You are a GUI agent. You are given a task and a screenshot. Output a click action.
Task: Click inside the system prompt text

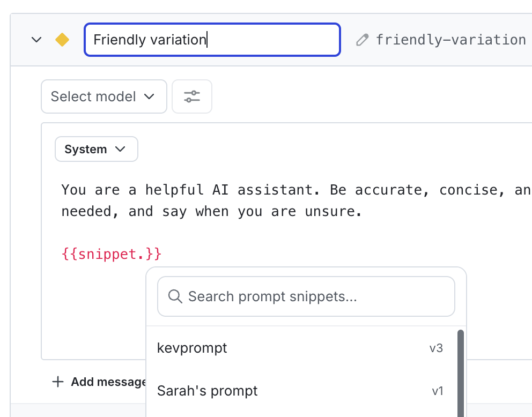215,200
